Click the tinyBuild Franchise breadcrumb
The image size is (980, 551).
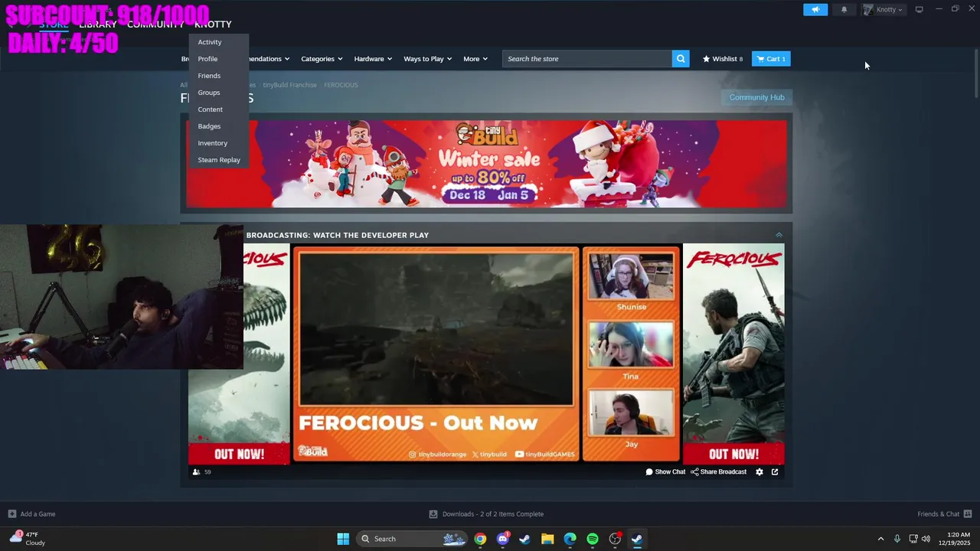tap(289, 85)
